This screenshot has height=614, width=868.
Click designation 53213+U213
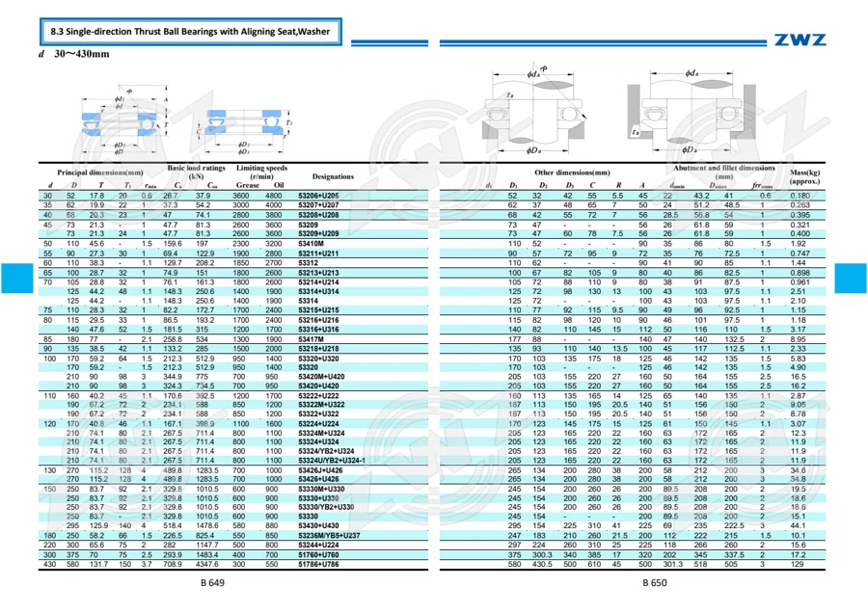coord(318,273)
